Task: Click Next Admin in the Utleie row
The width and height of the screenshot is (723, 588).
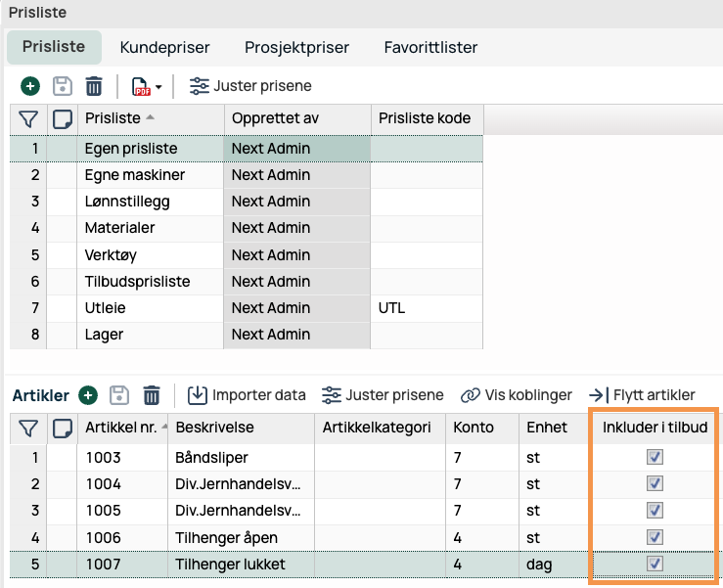Action: click(x=271, y=307)
